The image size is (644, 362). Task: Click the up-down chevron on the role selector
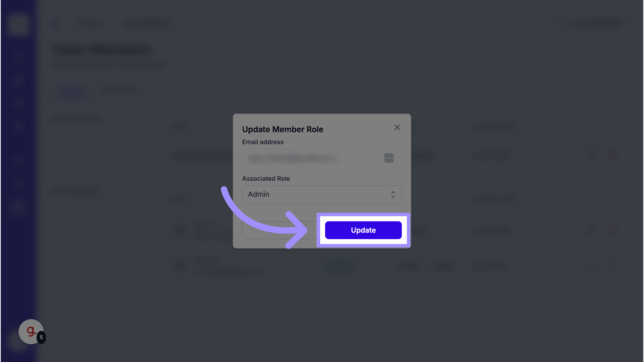click(x=393, y=194)
